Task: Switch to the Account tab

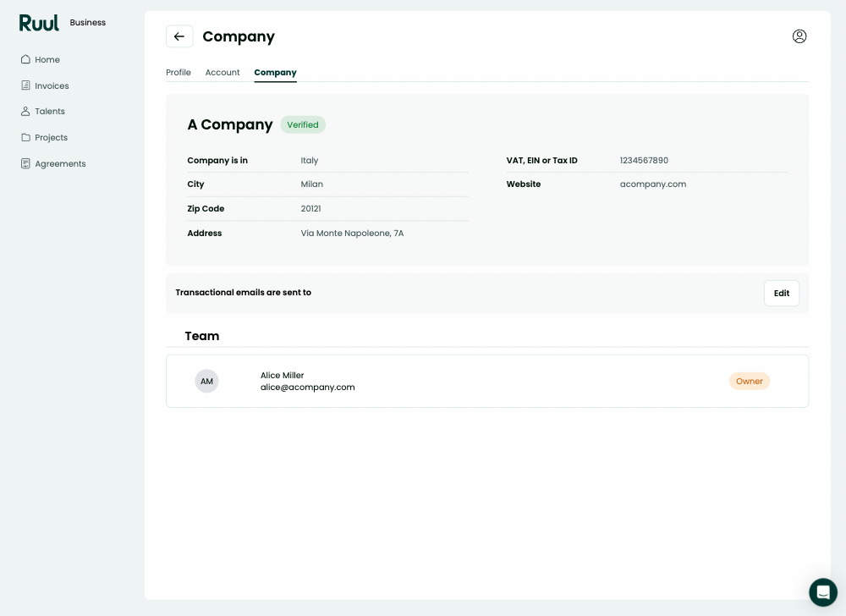Action: point(222,72)
